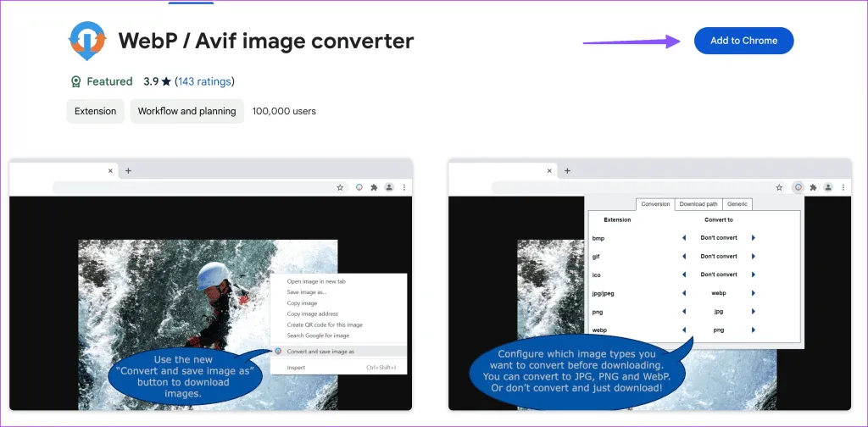Click the Workflow and planning category chip
This screenshot has height=427, width=868.
[x=186, y=111]
